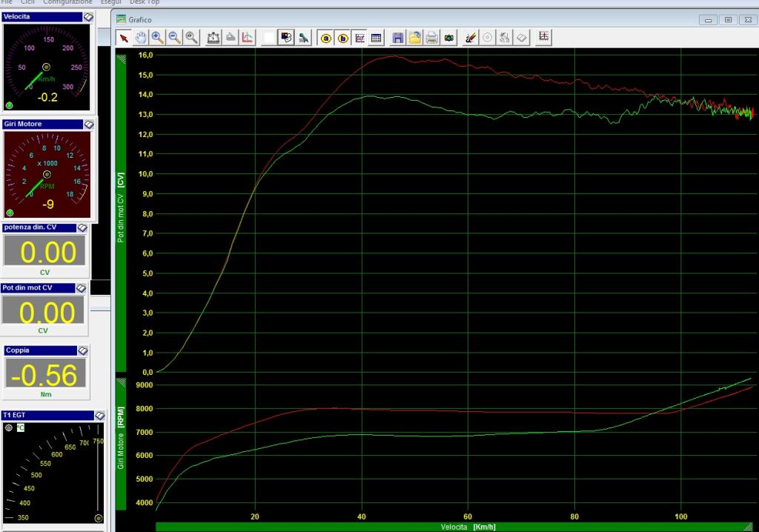Screen dimensions: 759x532
Task: Click the Velocita -0.2 speed value
Action: pos(47,97)
